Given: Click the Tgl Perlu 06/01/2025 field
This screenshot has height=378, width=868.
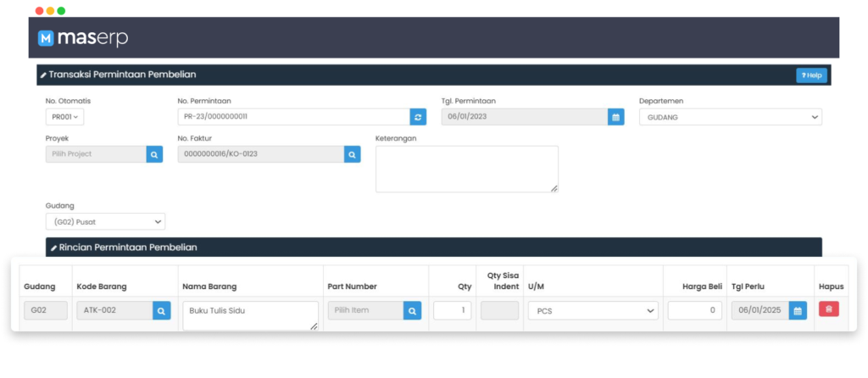Looking at the screenshot, I should click(x=760, y=310).
